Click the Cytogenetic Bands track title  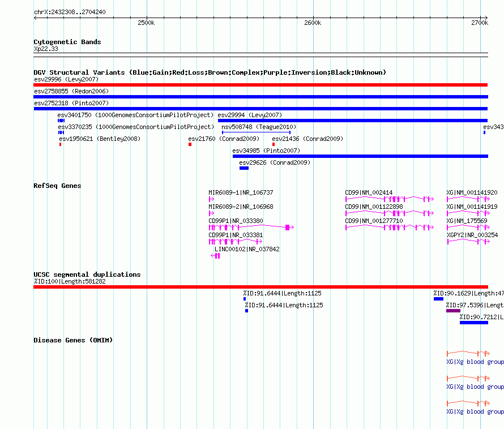pos(67,42)
